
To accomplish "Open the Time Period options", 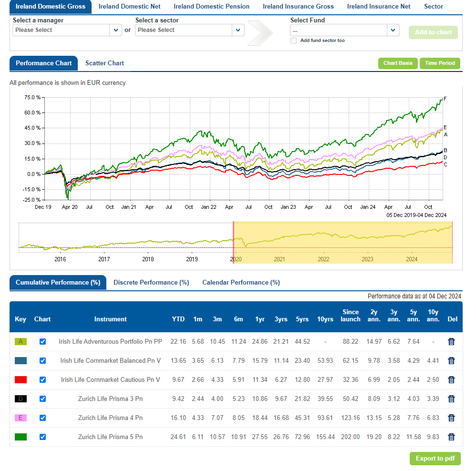I will click(x=440, y=63).
